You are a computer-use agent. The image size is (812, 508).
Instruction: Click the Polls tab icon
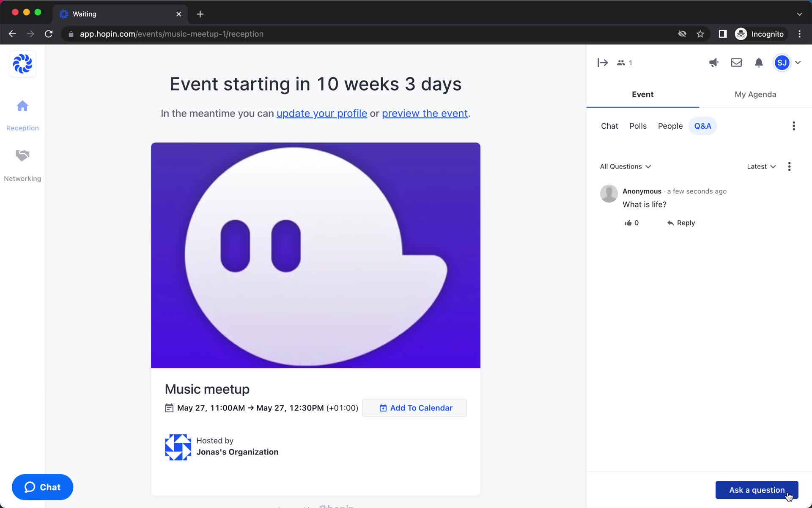[x=638, y=126]
